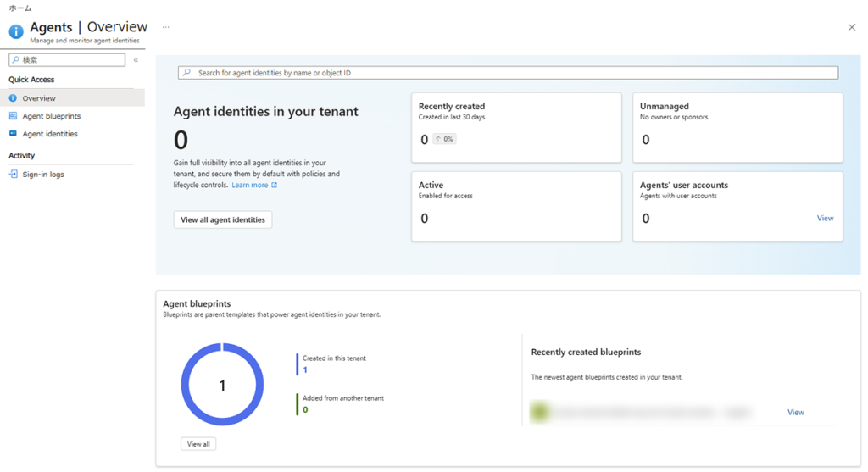Click the 'Added from another tenant' legend label
The width and height of the screenshot is (868, 472).
[343, 397]
